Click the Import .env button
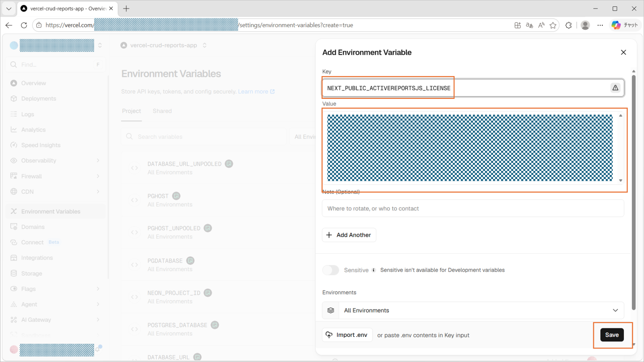The height and width of the screenshot is (362, 644). point(347,335)
